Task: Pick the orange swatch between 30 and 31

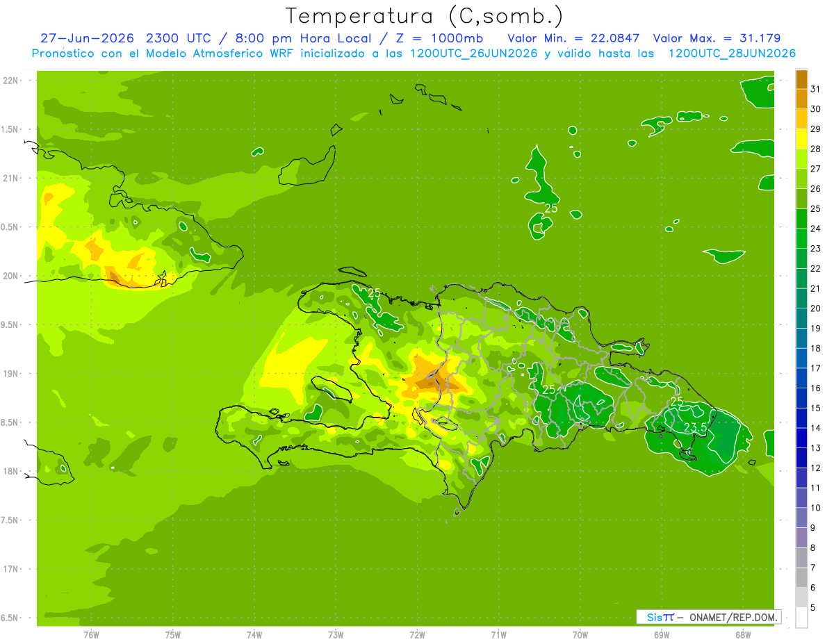Action: 801,99
